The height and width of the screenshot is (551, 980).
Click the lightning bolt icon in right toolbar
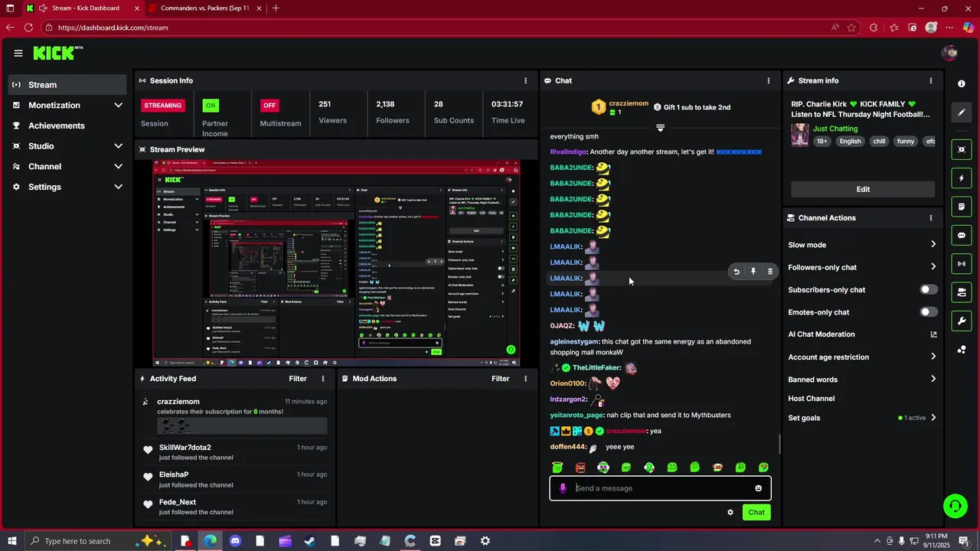[962, 178]
